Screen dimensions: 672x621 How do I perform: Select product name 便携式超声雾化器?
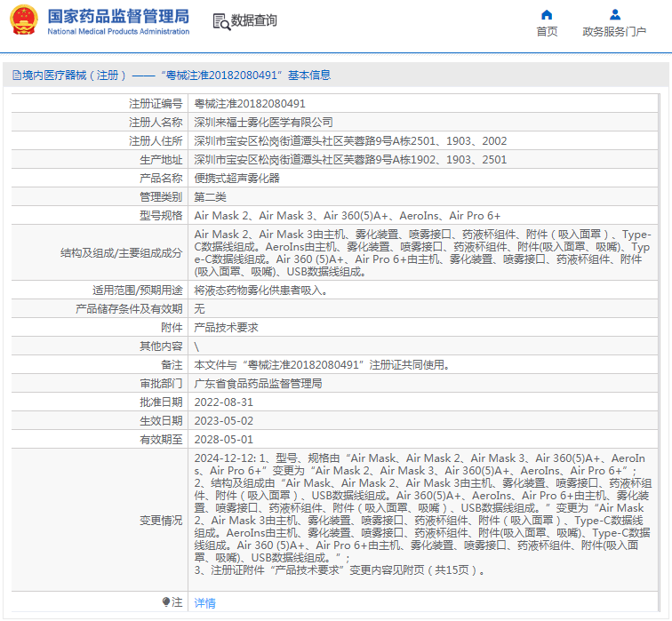point(237,179)
